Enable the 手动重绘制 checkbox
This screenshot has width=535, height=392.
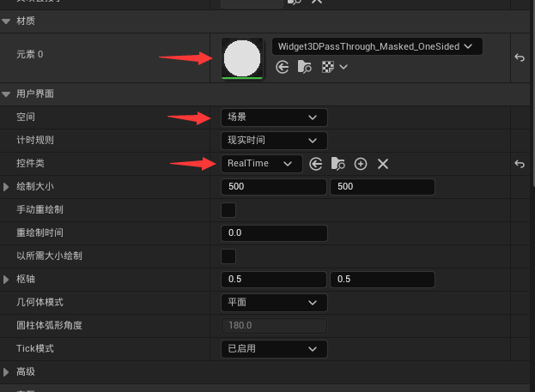pos(228,210)
